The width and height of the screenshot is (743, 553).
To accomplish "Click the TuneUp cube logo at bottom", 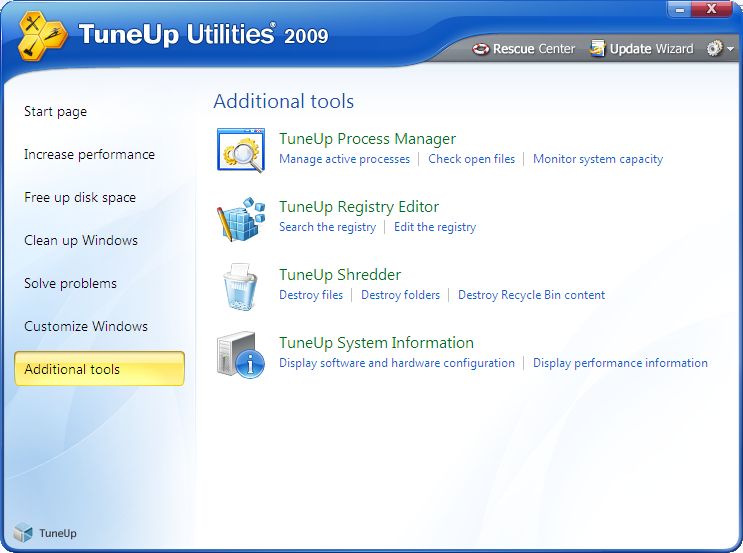I will pos(23,533).
